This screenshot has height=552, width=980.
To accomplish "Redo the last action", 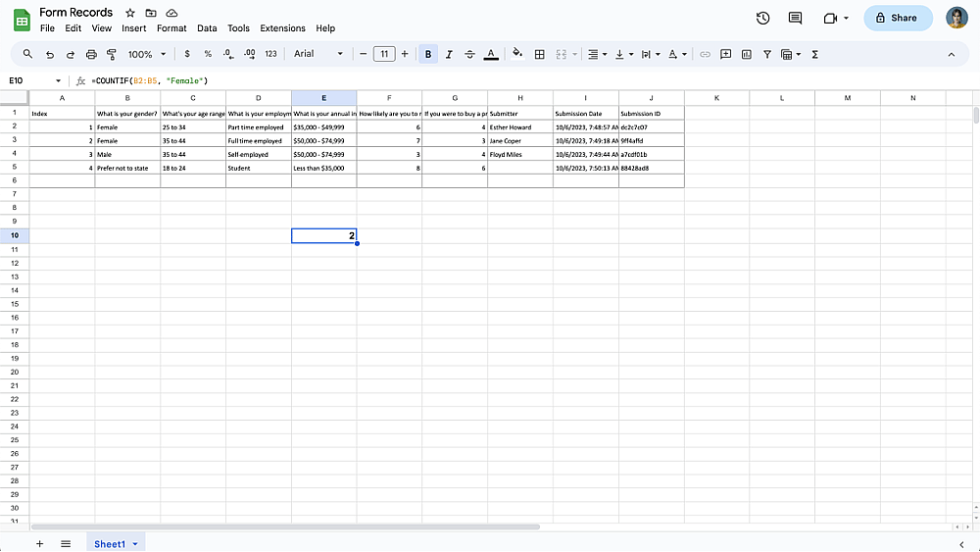I will [x=70, y=54].
